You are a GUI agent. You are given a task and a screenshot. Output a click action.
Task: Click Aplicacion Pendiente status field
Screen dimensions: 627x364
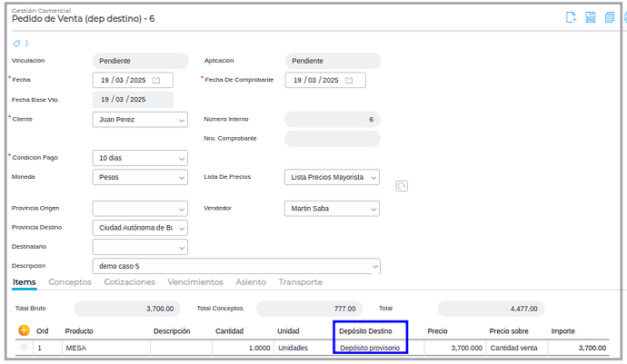click(x=333, y=61)
